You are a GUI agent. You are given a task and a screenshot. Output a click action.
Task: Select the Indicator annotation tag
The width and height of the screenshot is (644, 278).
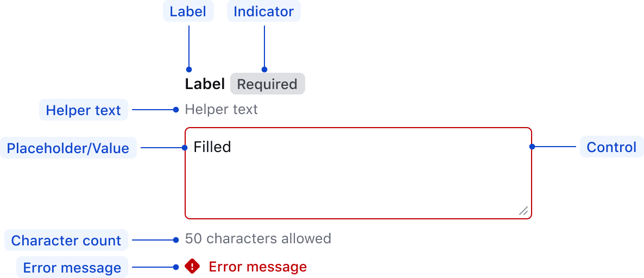pos(263,11)
